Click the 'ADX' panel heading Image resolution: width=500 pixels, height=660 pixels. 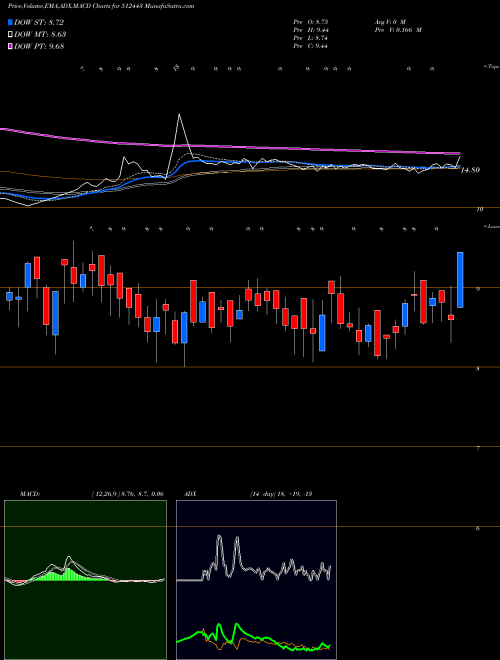191,494
